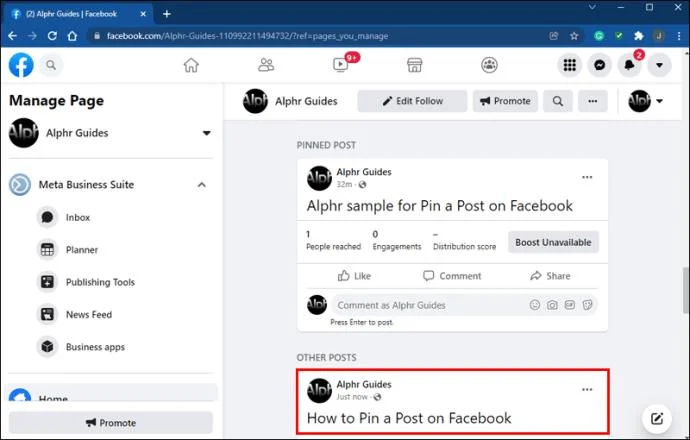The width and height of the screenshot is (690, 440).
Task: Click the page header search button
Action: (558, 101)
